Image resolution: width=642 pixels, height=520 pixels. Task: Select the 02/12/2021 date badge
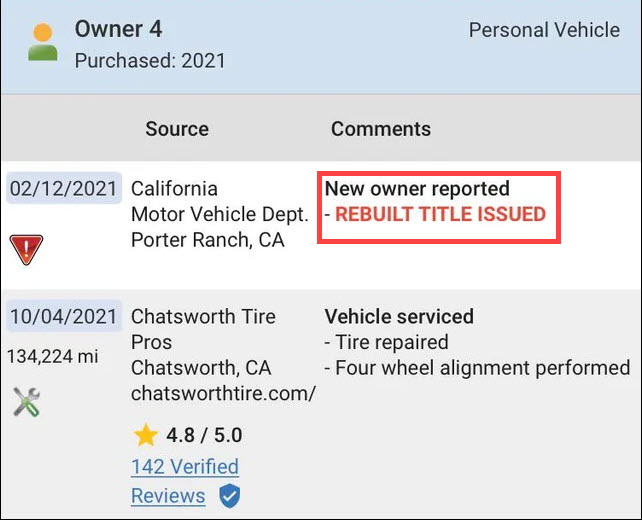[x=64, y=188]
